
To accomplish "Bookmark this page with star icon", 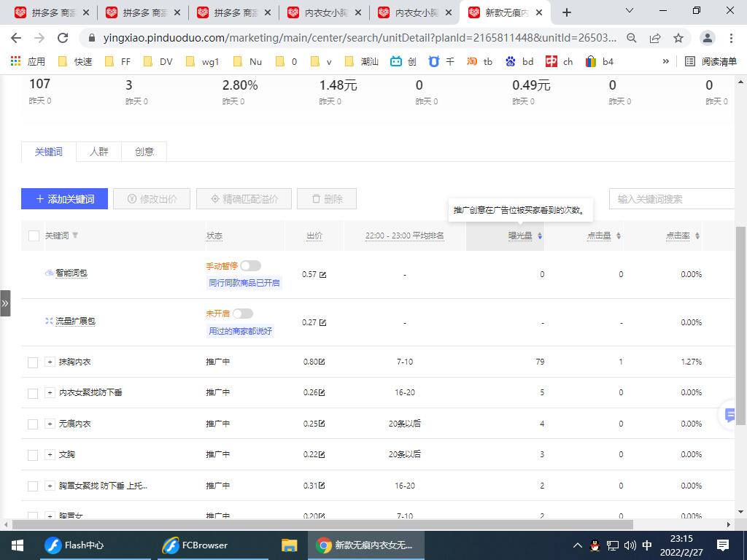I will tap(678, 38).
